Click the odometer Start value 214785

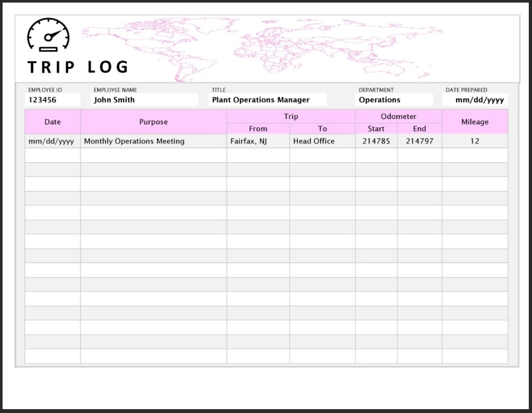tap(375, 140)
